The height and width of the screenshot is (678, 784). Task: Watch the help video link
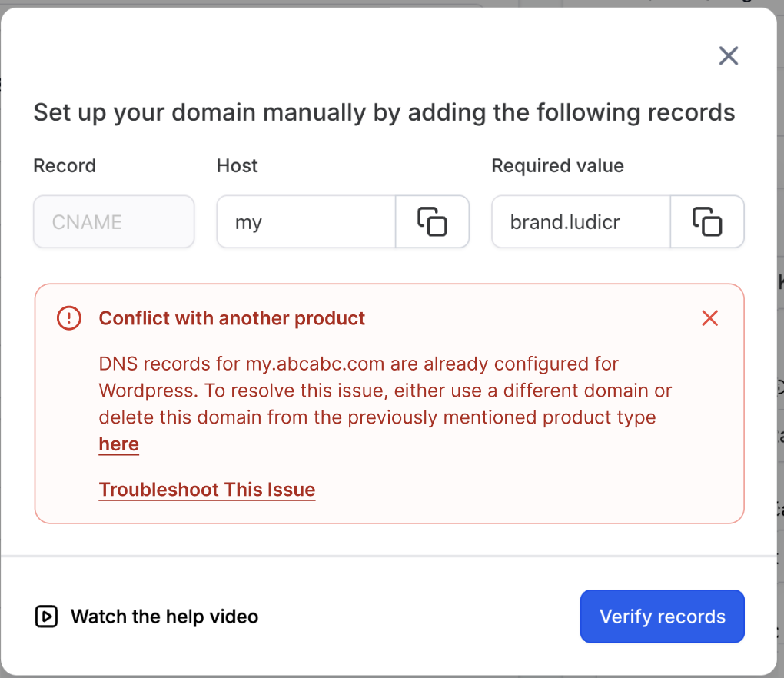coord(147,617)
